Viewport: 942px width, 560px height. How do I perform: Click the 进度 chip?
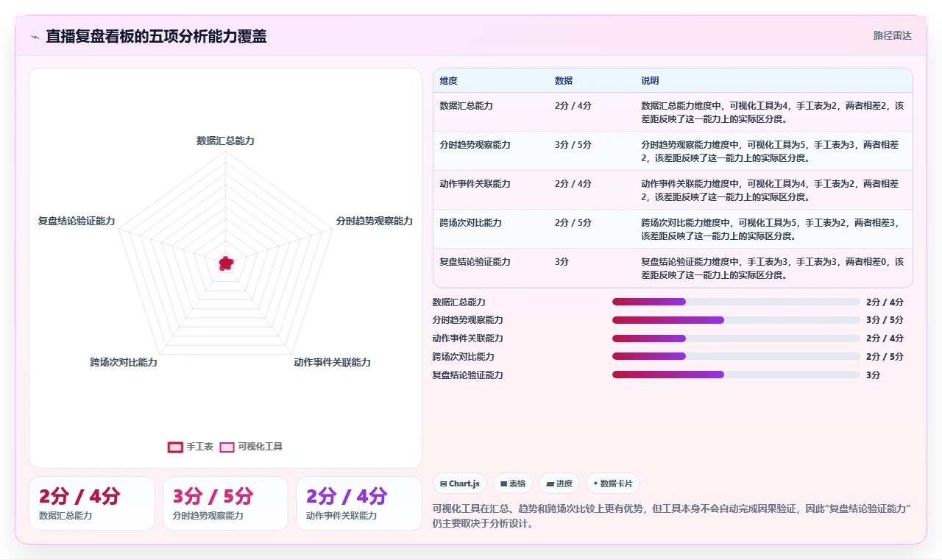coord(559,483)
